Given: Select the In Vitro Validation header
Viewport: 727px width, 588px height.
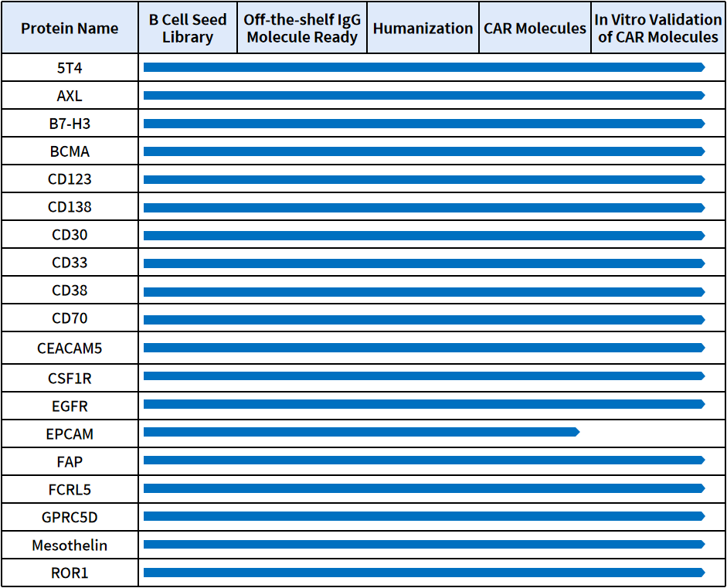Looking at the screenshot, I should (x=657, y=29).
